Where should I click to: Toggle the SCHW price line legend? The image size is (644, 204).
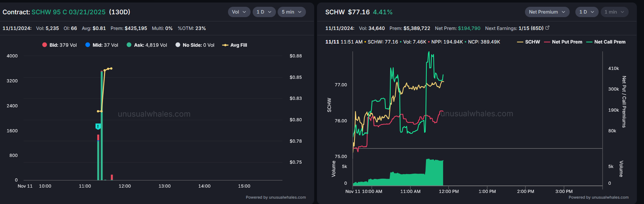(x=529, y=42)
